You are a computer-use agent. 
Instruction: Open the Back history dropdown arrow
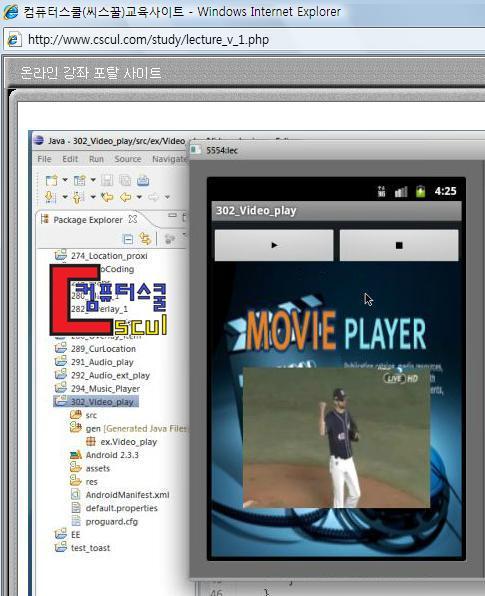point(139,197)
